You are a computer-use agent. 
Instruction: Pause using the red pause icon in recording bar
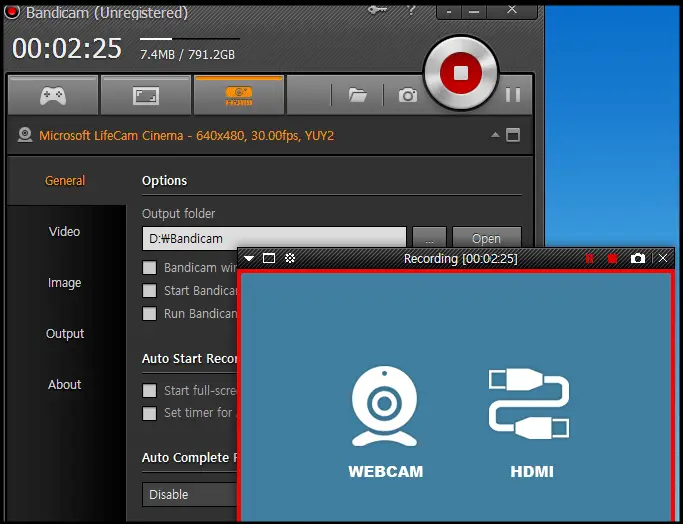coord(589,259)
